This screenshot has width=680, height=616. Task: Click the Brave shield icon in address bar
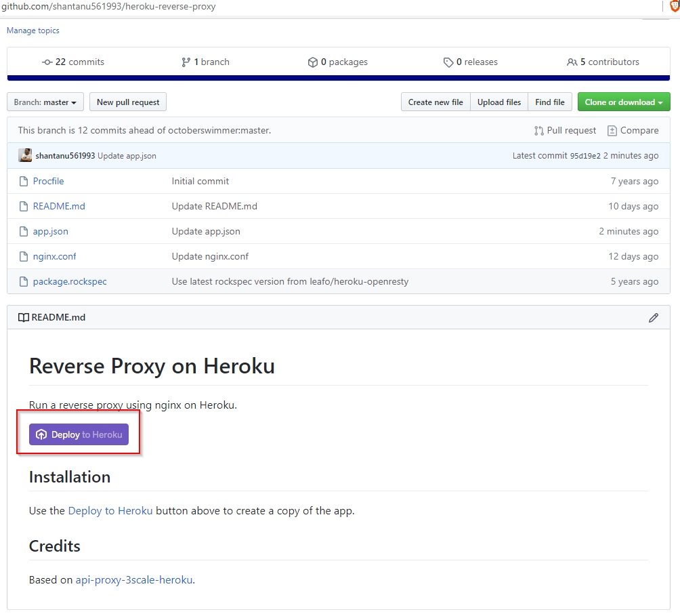674,6
